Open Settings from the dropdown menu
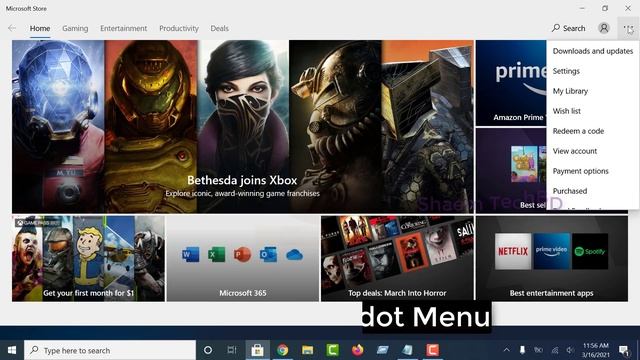This screenshot has height=360, width=640. pyautogui.click(x=593, y=71)
